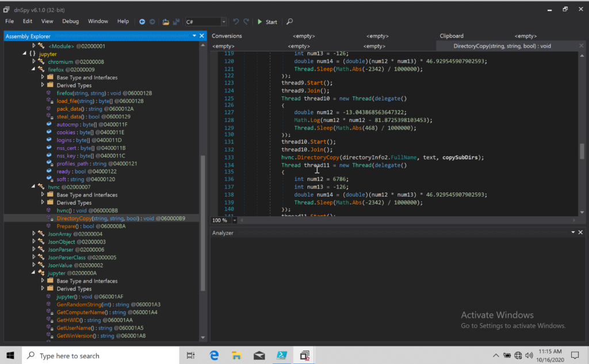The width and height of the screenshot is (589, 364).
Task: Select the nss_cert field
Action: click(91, 148)
